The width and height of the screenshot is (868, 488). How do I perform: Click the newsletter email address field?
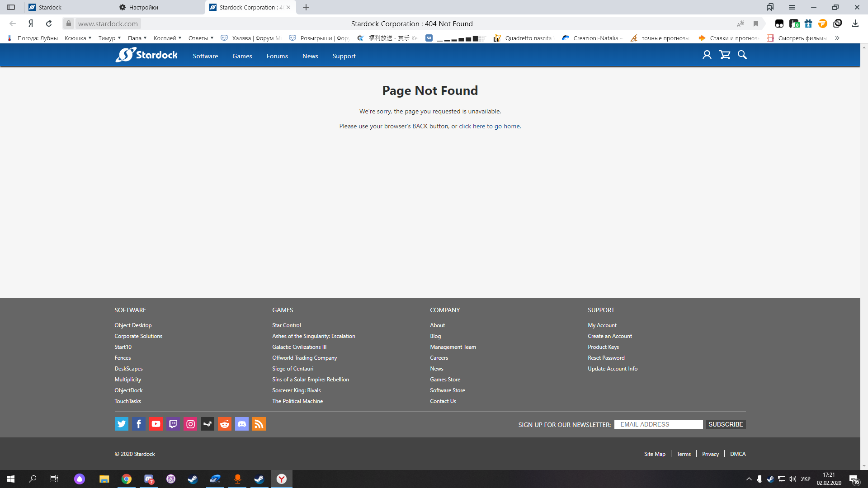(x=659, y=424)
